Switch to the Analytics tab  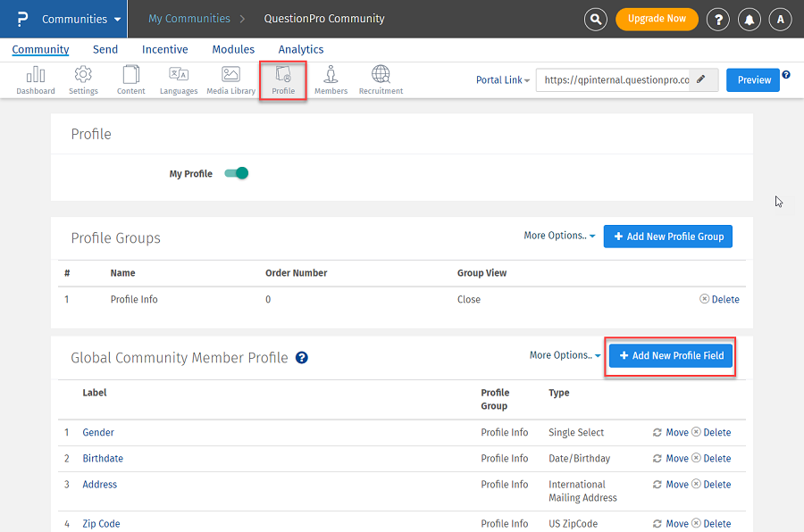(x=300, y=50)
